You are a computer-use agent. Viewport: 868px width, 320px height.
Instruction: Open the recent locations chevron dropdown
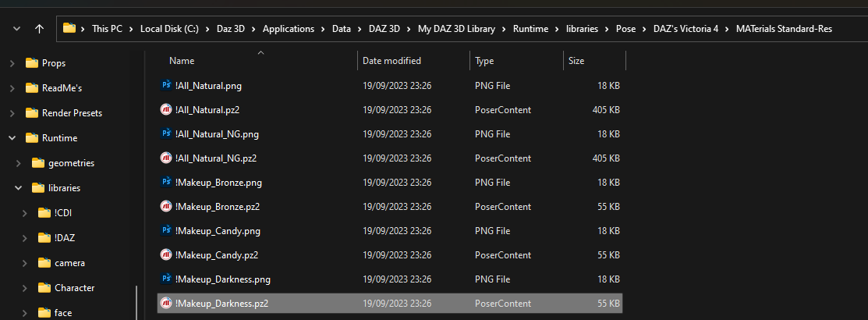point(16,29)
